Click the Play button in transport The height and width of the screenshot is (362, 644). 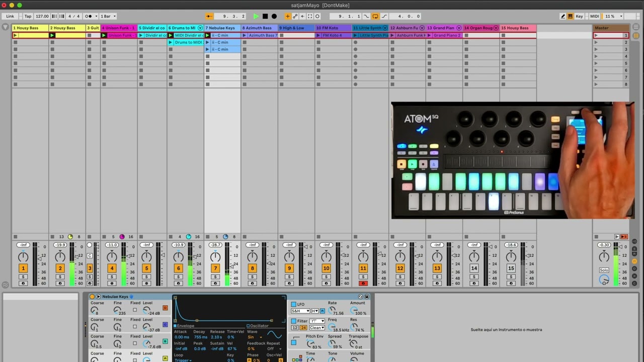[x=256, y=16]
